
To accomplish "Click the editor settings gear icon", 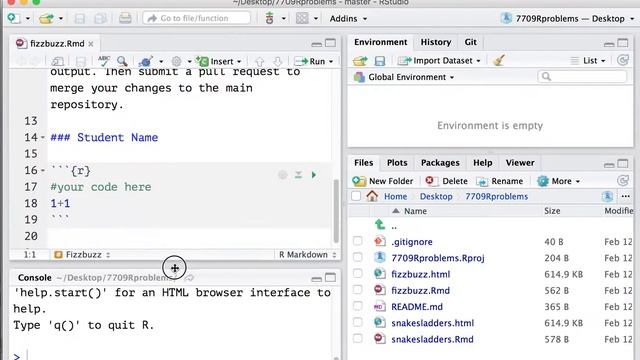I will pyautogui.click(x=176, y=61).
